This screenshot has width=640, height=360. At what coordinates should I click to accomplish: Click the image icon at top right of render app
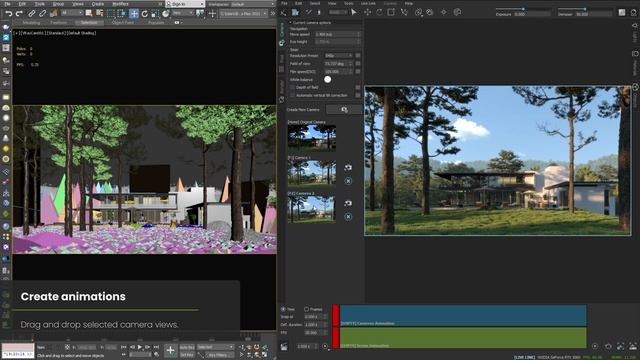point(622,12)
